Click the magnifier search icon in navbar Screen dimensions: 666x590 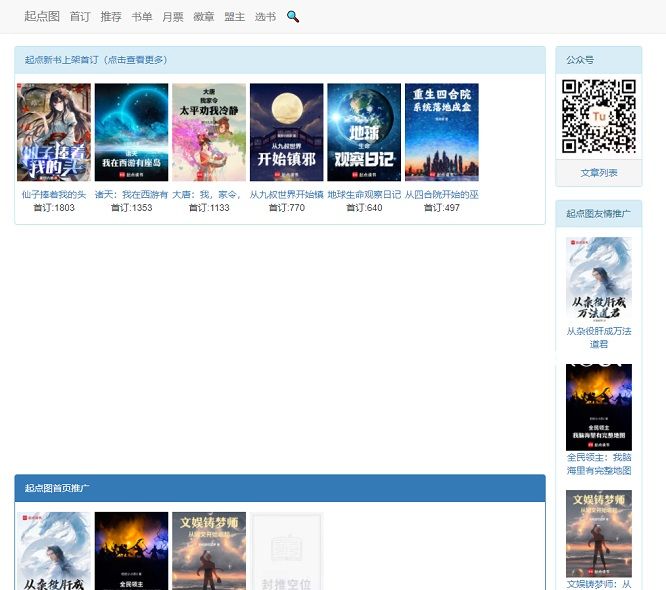point(293,17)
